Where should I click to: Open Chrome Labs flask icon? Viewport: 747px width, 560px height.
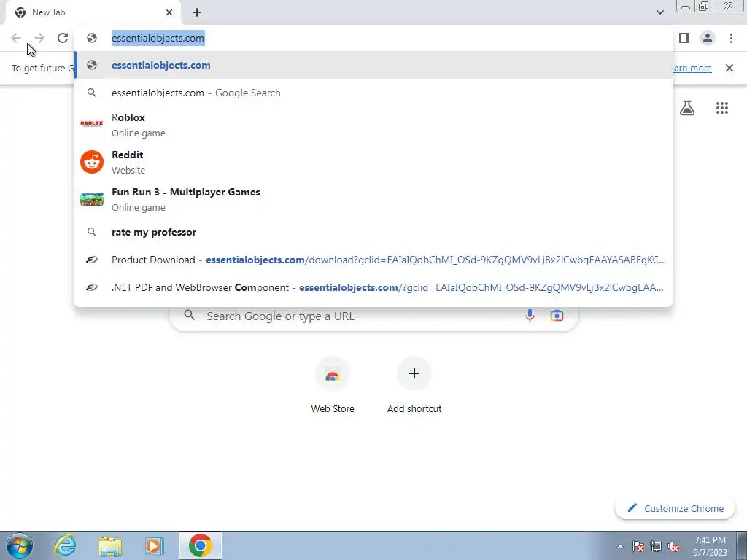[x=687, y=108]
